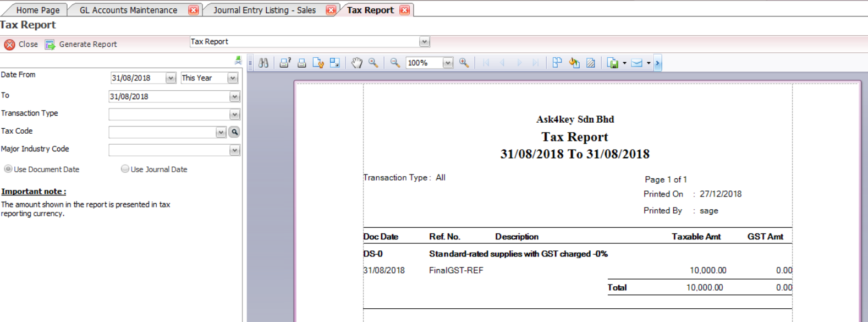Expand the Transaction Type dropdown
The height and width of the screenshot is (322, 868).
(235, 114)
